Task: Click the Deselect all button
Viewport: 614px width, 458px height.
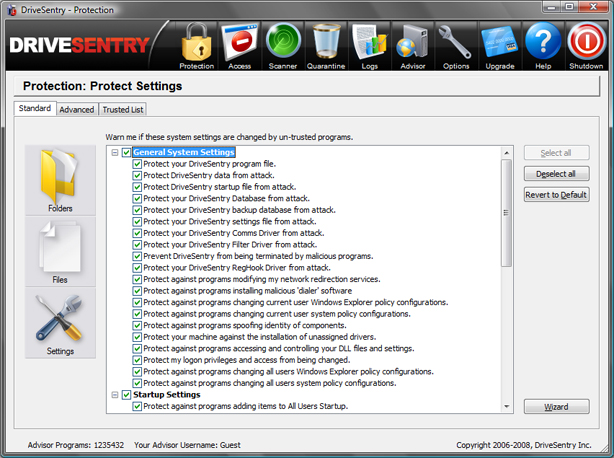Action: click(556, 174)
